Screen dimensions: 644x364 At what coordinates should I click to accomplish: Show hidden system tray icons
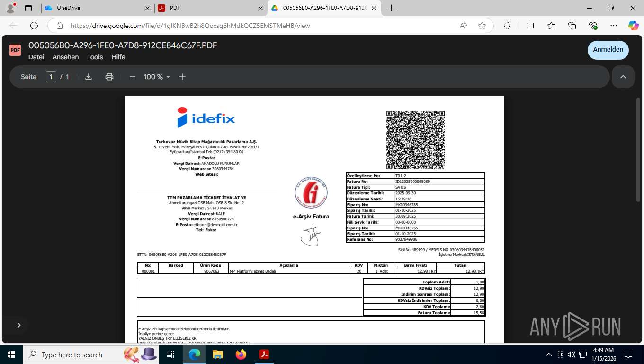549,355
